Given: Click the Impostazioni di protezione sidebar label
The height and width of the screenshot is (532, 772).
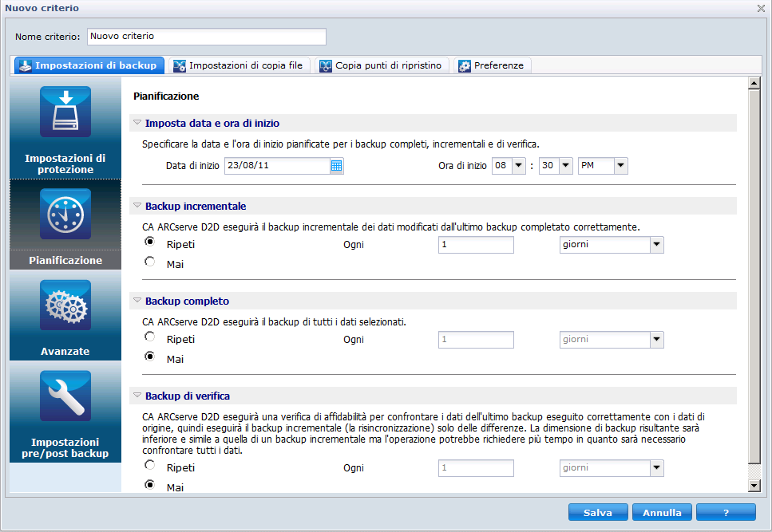Looking at the screenshot, I should tap(65, 164).
